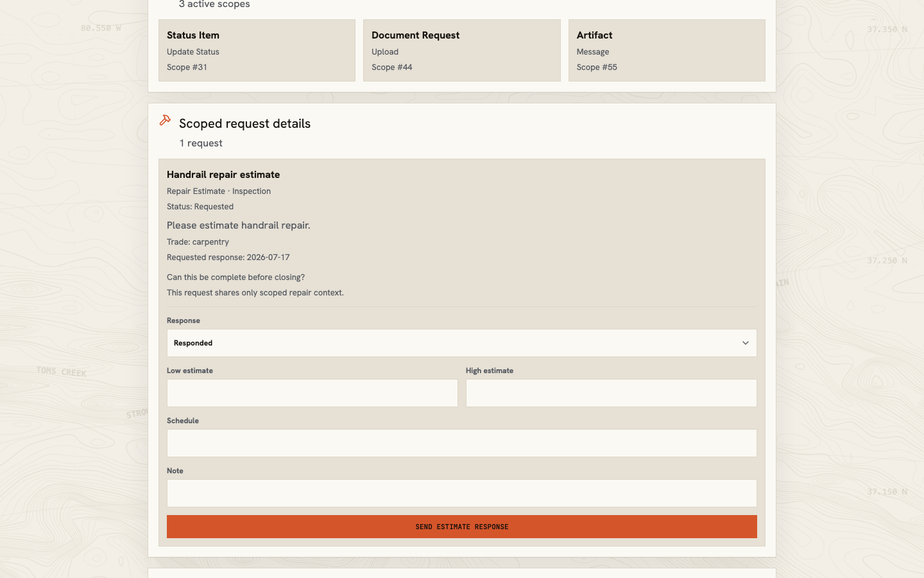Select the Status Item scope card

point(257,50)
